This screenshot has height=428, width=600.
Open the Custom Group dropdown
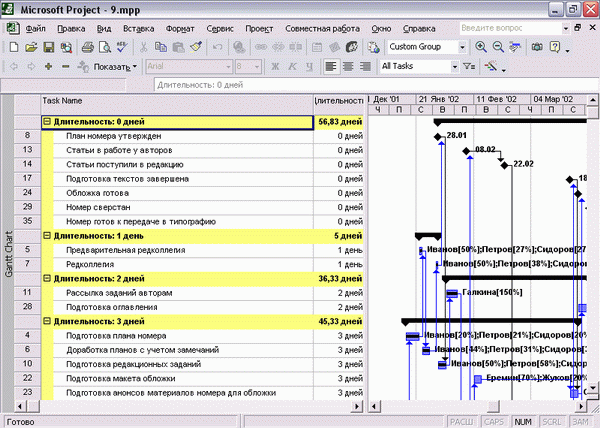point(427,47)
